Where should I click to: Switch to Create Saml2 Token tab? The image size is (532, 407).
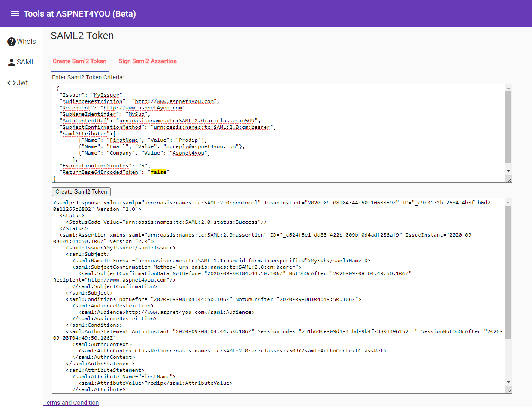(x=79, y=61)
